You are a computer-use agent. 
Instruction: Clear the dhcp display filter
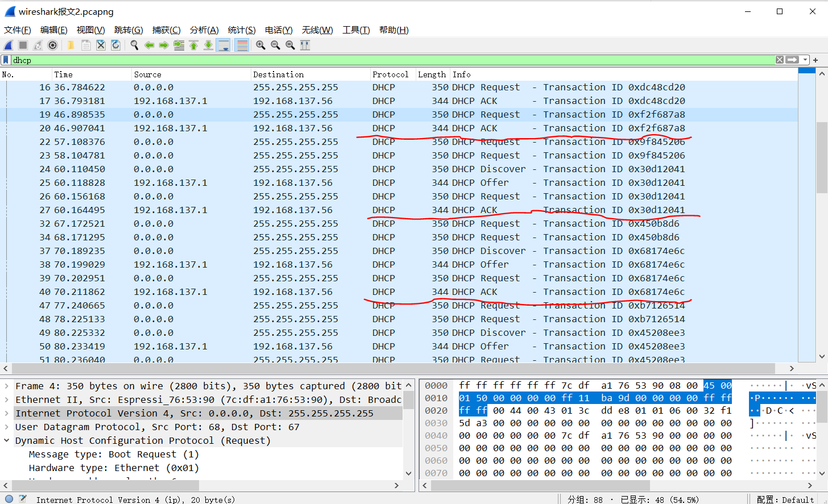780,60
